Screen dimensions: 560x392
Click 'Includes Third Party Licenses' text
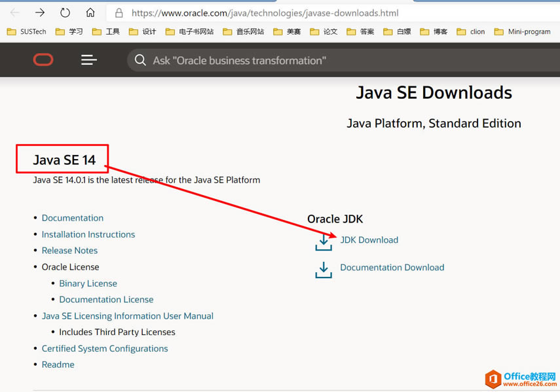click(x=117, y=332)
